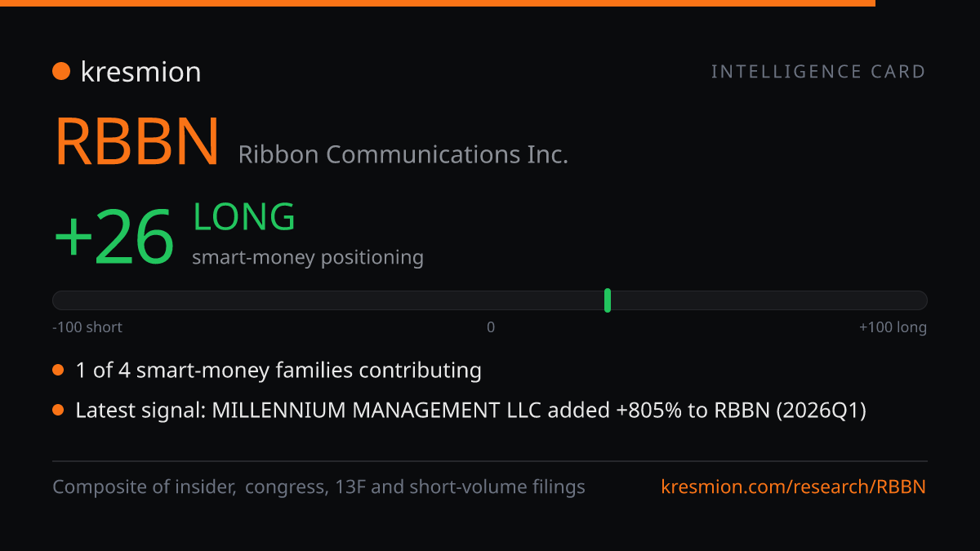This screenshot has width=980, height=551.
Task: Click the orange bullet beside Latest signal
Action: click(58, 411)
